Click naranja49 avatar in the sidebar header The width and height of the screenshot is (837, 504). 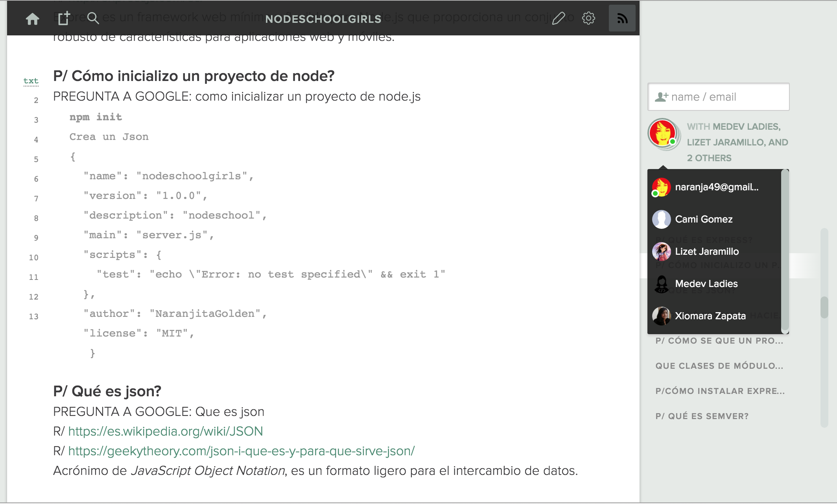tap(662, 133)
